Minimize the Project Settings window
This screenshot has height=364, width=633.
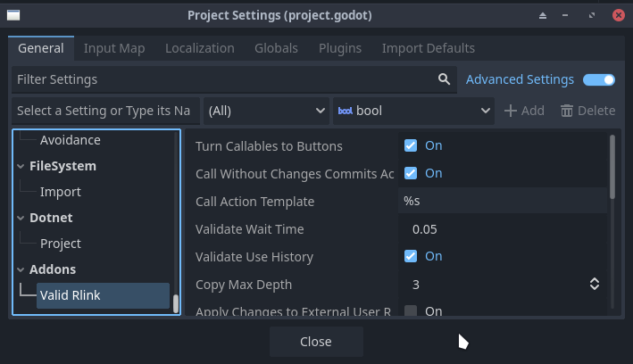tap(565, 15)
